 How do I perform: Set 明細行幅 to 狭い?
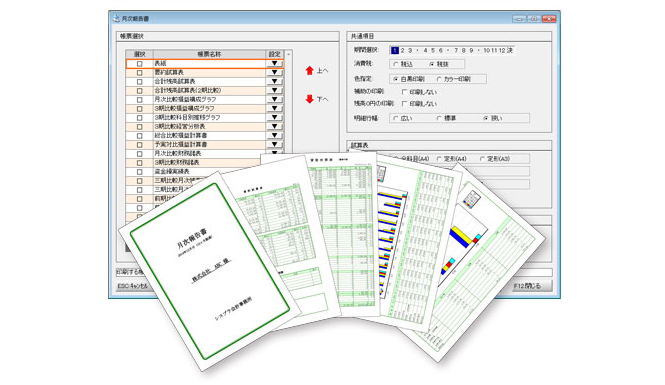493,118
